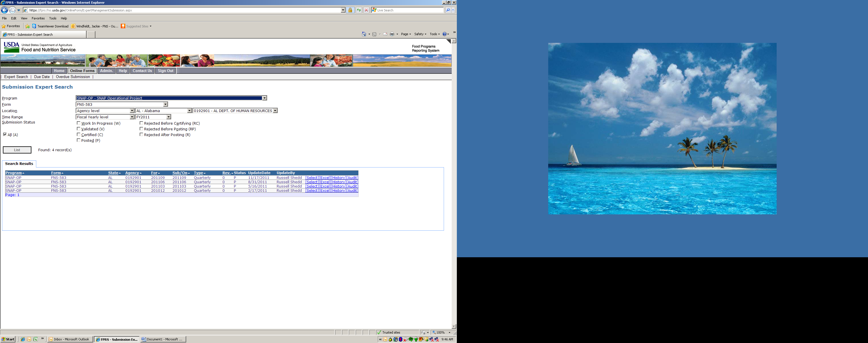This screenshot has width=868, height=343.
Task: Click the Back navigation arrow
Action: 4,10
